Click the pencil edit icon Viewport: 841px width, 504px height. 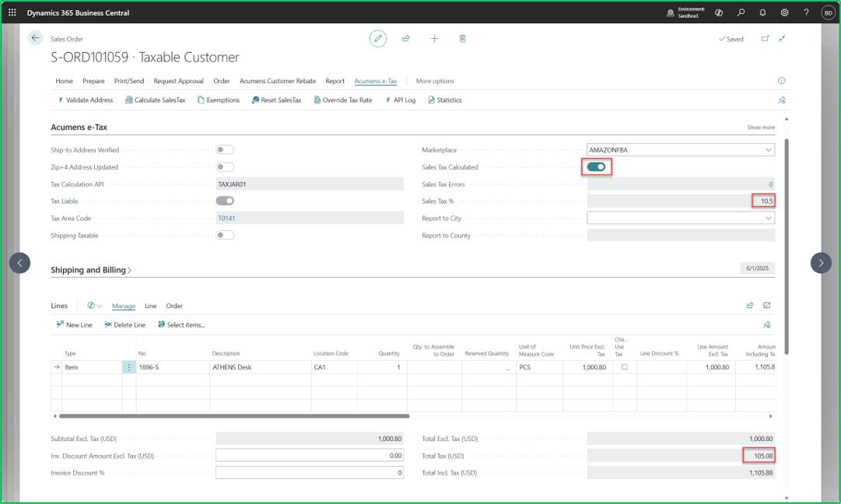(378, 39)
